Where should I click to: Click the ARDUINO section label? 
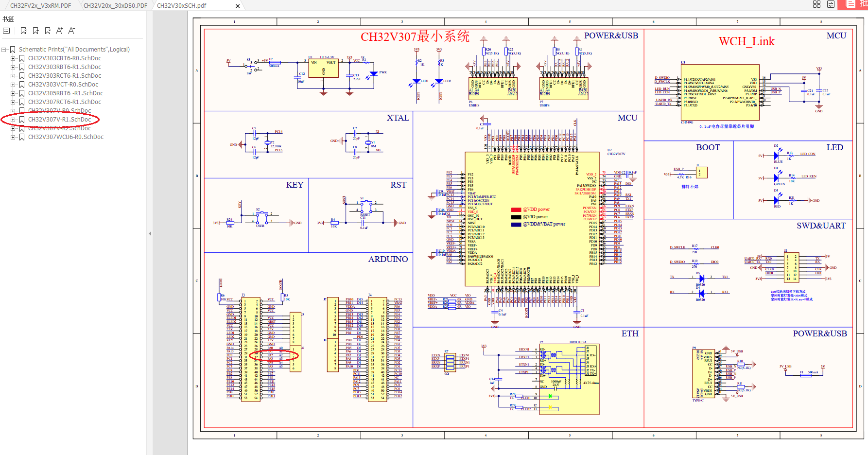coord(388,259)
